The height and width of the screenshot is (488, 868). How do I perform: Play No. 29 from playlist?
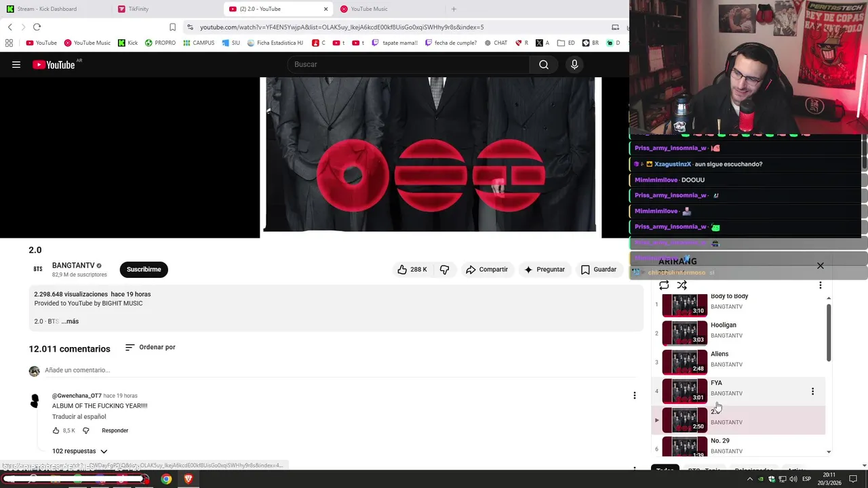coord(739,446)
